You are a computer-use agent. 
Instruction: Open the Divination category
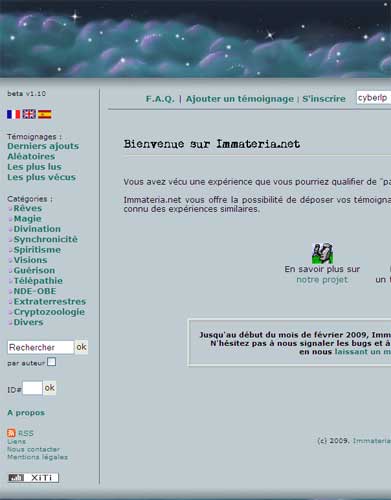click(37, 229)
